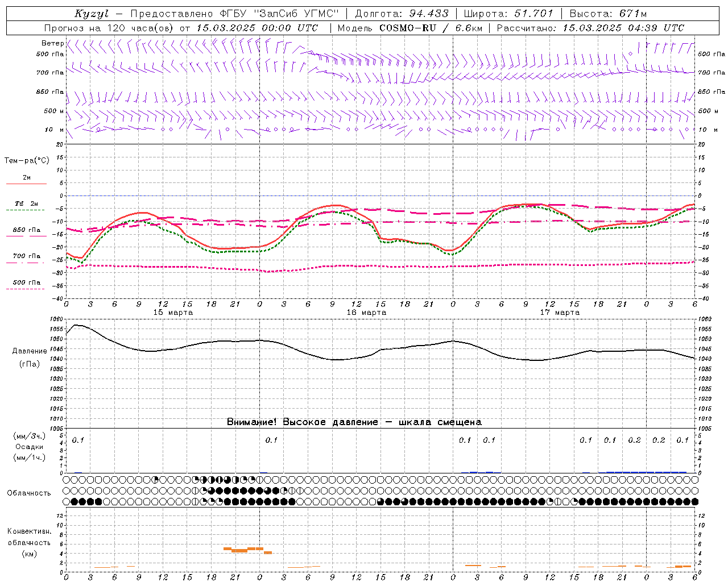Click the (мм/3ч.) precipitation unit label
The height and width of the screenshot is (582, 728).
coord(30,436)
